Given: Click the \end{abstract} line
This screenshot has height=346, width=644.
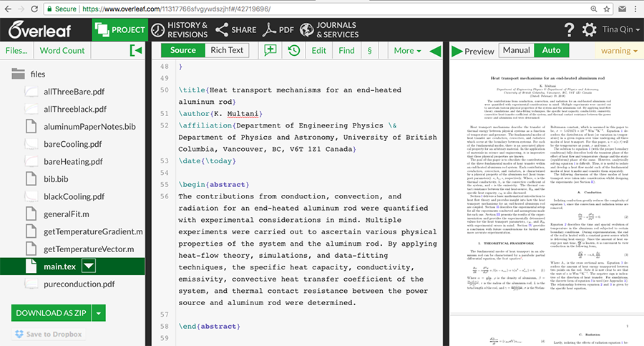Looking at the screenshot, I should (209, 326).
